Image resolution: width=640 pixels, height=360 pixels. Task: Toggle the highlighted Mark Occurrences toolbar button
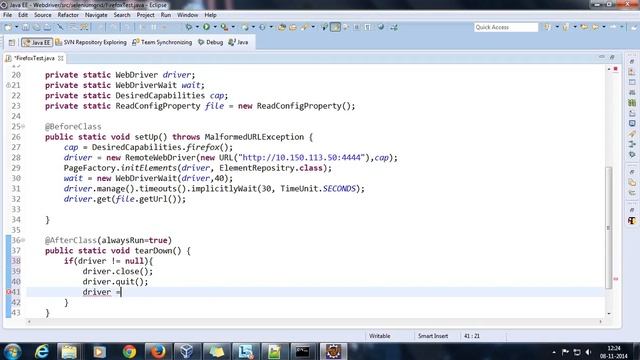[x=336, y=27]
